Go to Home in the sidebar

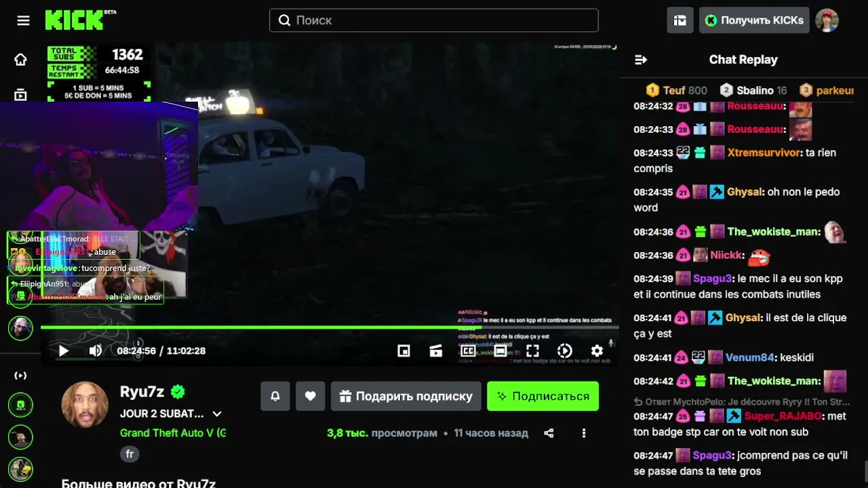pos(20,60)
